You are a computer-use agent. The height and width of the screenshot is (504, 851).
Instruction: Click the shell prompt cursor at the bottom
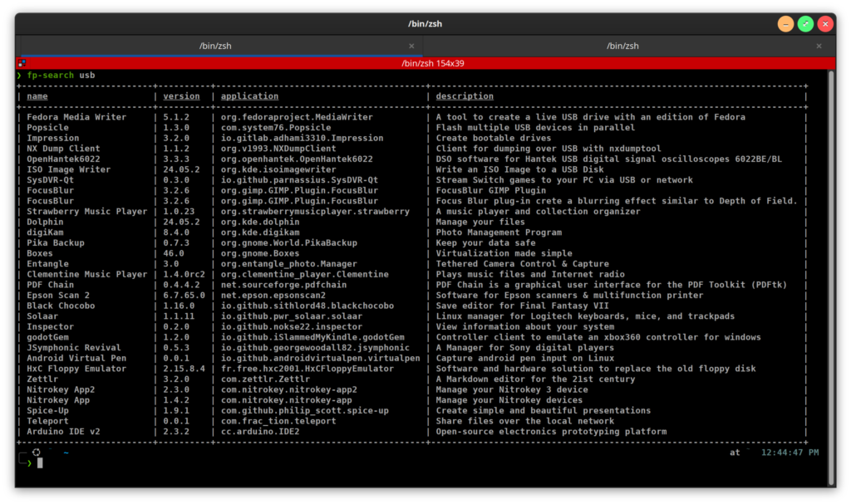(39, 462)
